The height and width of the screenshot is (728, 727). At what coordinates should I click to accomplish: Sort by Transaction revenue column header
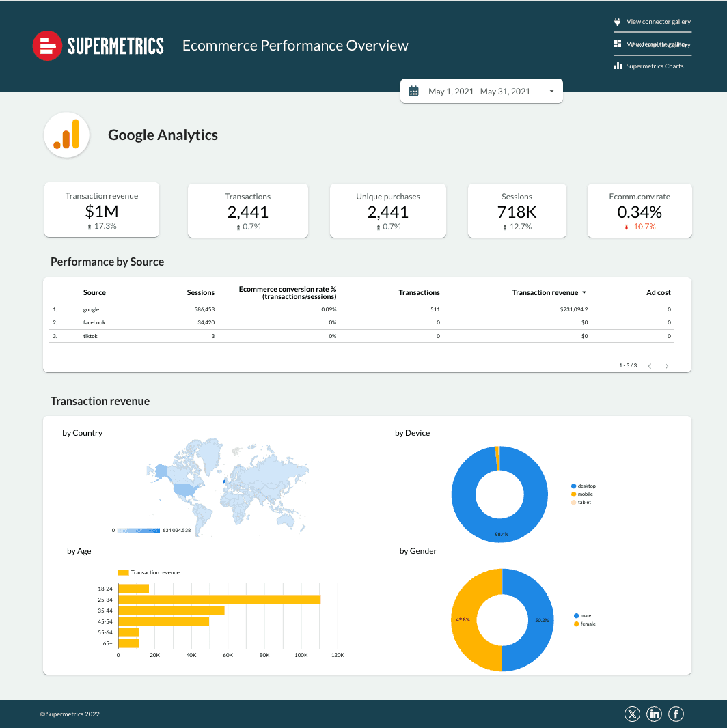tap(545, 292)
